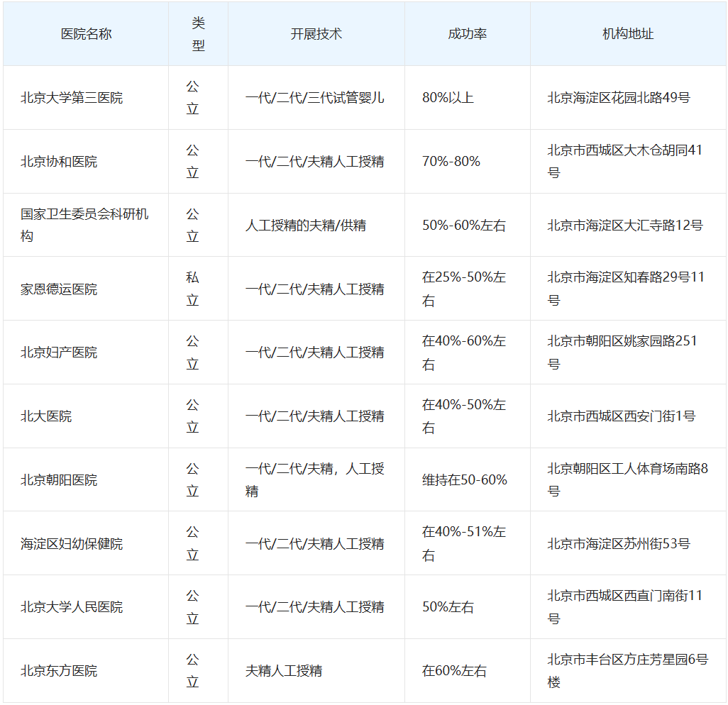Click 一代/二代/夫精人工授精 in 北京协和医院 row

pyautogui.click(x=315, y=162)
